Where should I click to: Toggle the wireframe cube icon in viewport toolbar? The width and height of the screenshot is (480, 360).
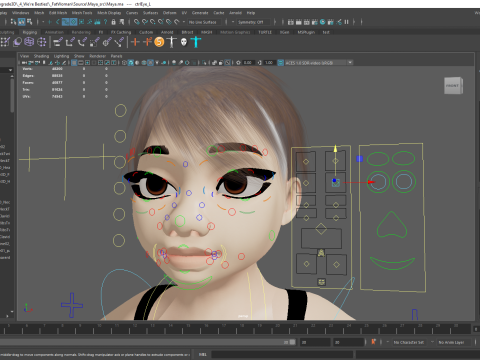(x=124, y=63)
